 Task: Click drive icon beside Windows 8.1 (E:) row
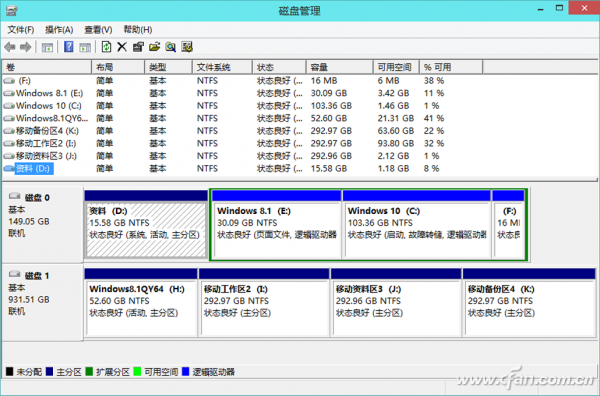click(9, 93)
